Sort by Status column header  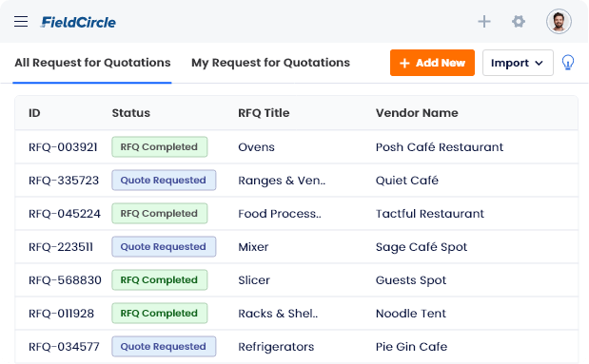point(130,113)
